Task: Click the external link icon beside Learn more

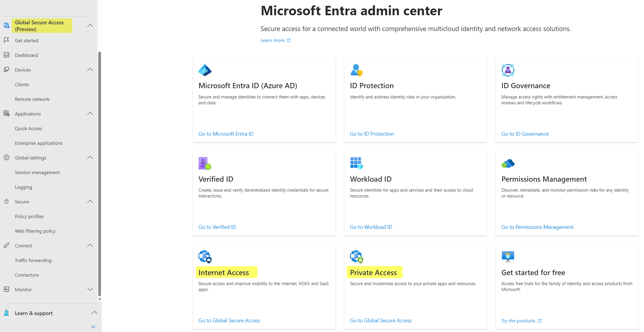Action: [x=288, y=40]
